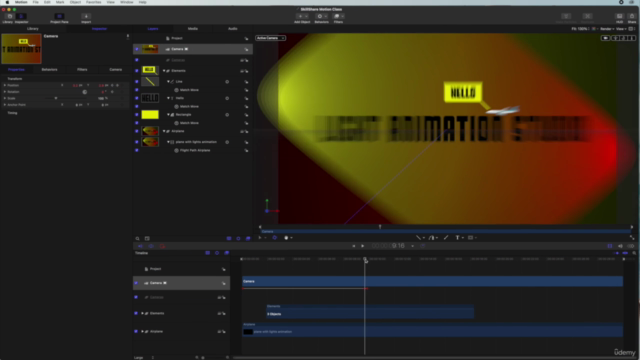Open the Filters toolbar menu
Viewport: 640px width, 360px height.
338,17
